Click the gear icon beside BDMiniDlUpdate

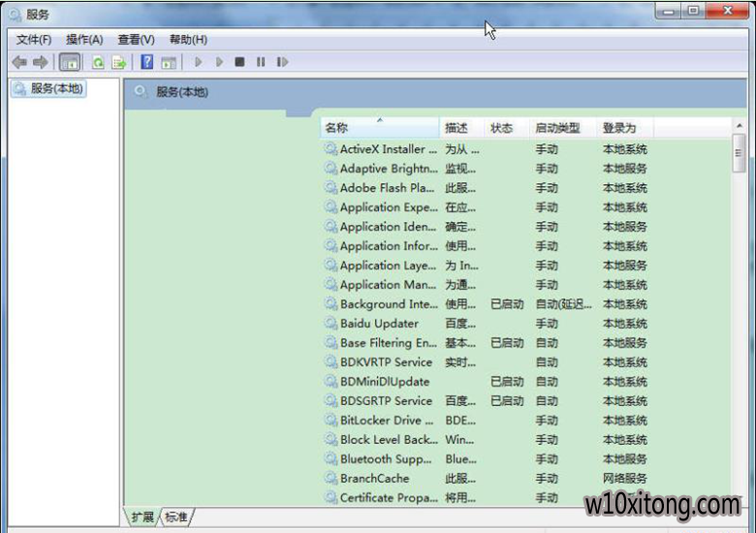click(x=331, y=381)
